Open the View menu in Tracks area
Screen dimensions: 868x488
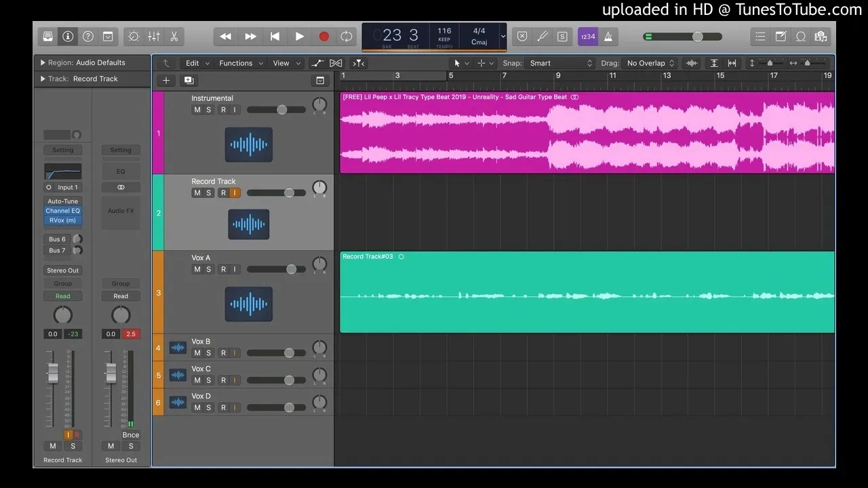coord(286,63)
